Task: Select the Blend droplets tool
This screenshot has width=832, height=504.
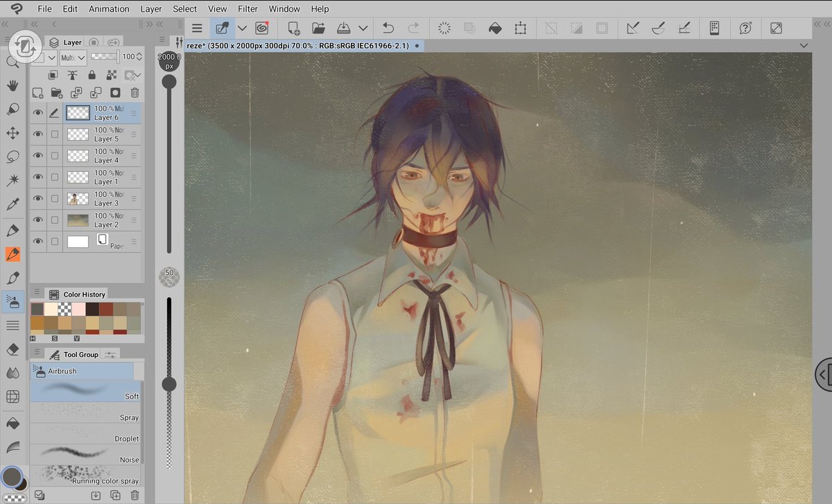Action: (x=12, y=373)
